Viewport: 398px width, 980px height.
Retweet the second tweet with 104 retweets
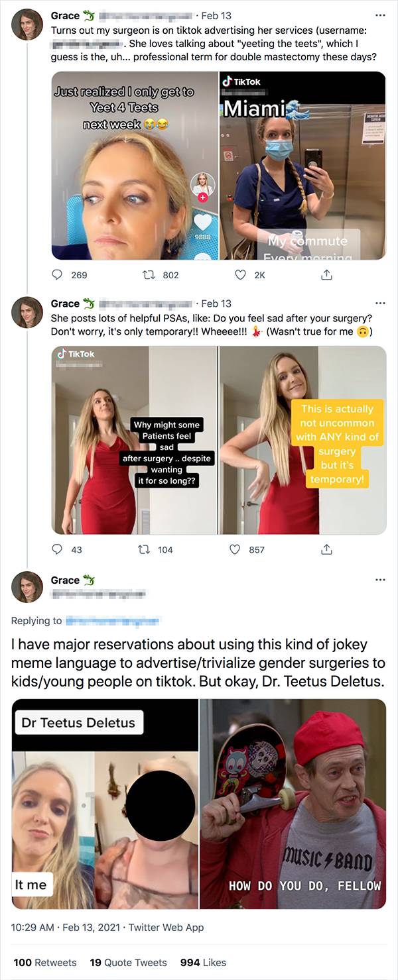point(143,549)
